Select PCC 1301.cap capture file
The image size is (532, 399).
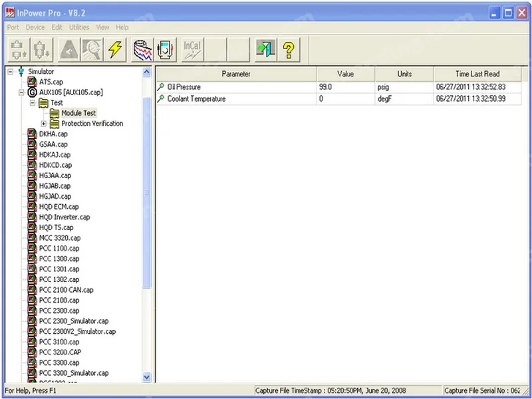59,269
